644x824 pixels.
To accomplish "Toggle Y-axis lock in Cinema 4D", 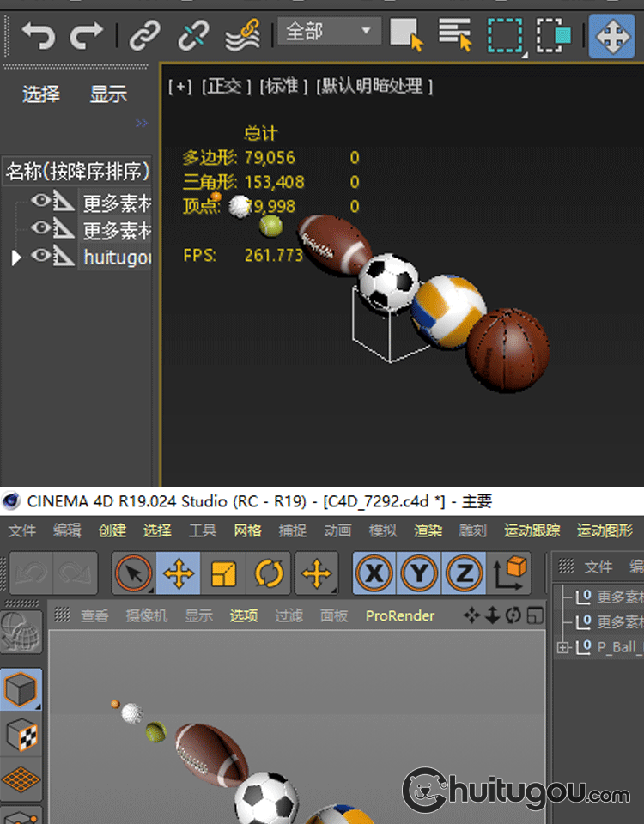I will tap(419, 573).
